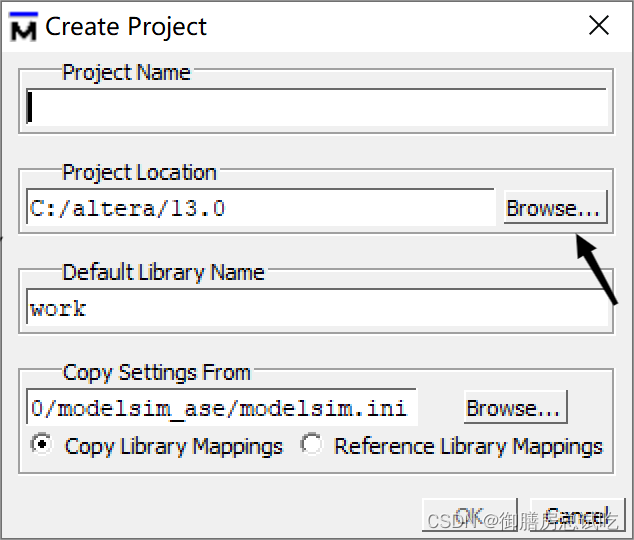
Task: Focus the Project Name text field
Action: click(x=317, y=107)
